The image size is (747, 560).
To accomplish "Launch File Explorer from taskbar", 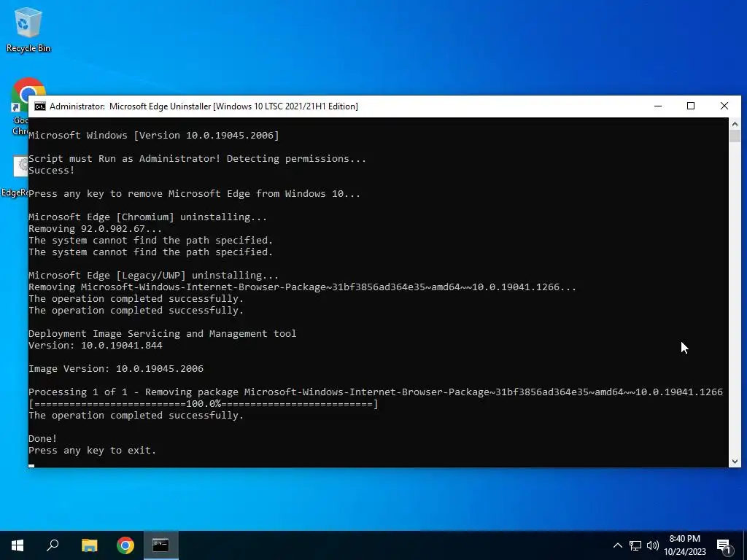I will click(x=89, y=545).
